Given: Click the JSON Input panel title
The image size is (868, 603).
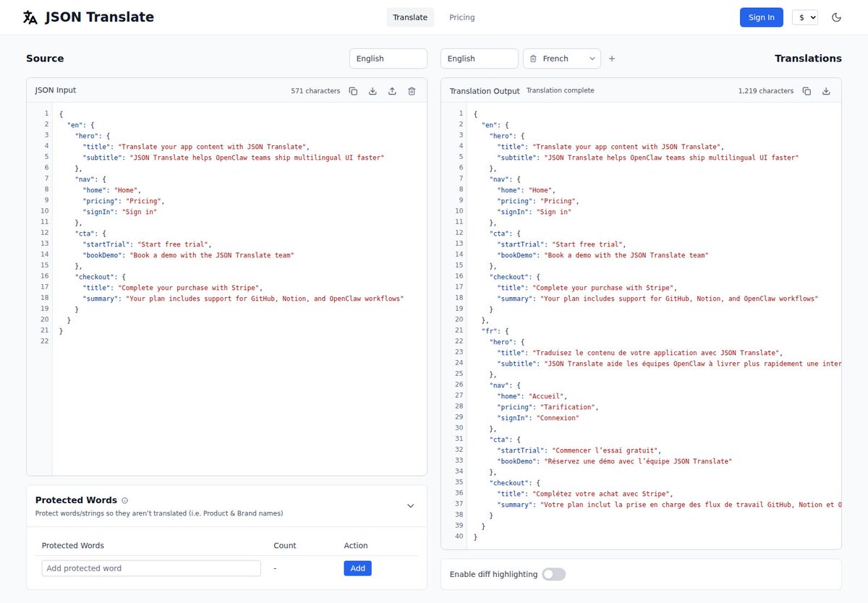Looking at the screenshot, I should (x=56, y=90).
